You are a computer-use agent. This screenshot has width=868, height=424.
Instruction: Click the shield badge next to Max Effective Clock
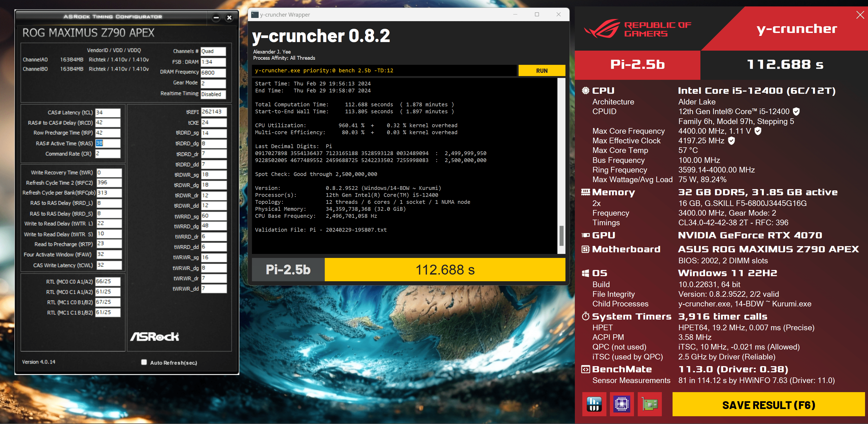click(731, 141)
